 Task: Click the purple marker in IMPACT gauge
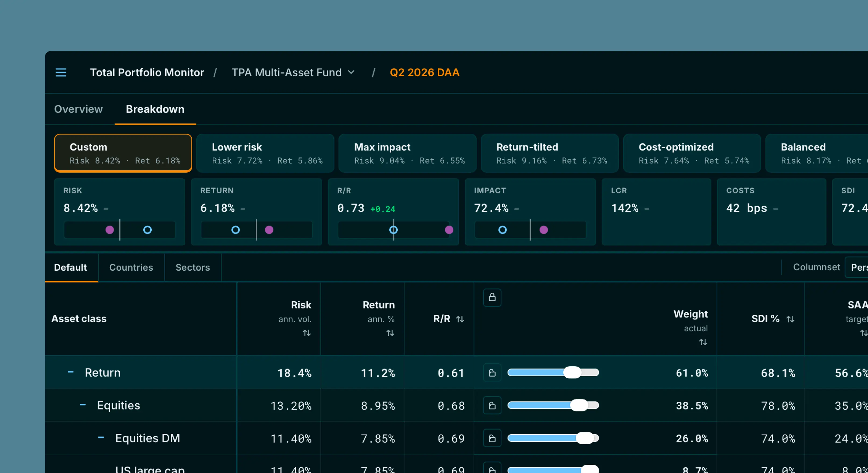pos(543,230)
